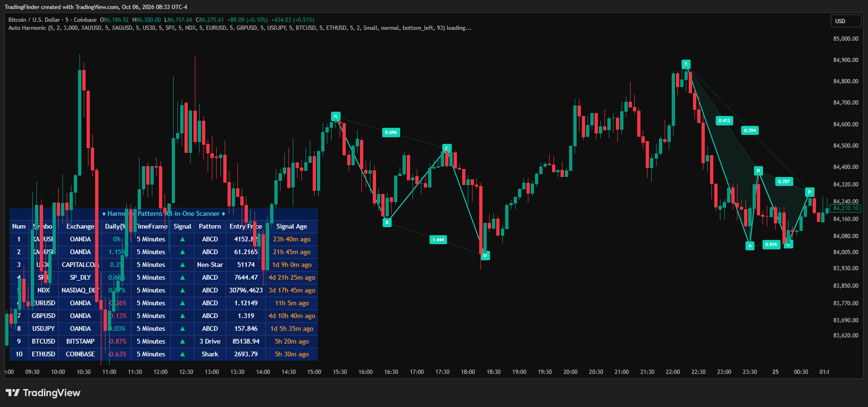Screen dimensions: 868x407
Task: Click the 0.976 ratio label
Action: point(771,245)
